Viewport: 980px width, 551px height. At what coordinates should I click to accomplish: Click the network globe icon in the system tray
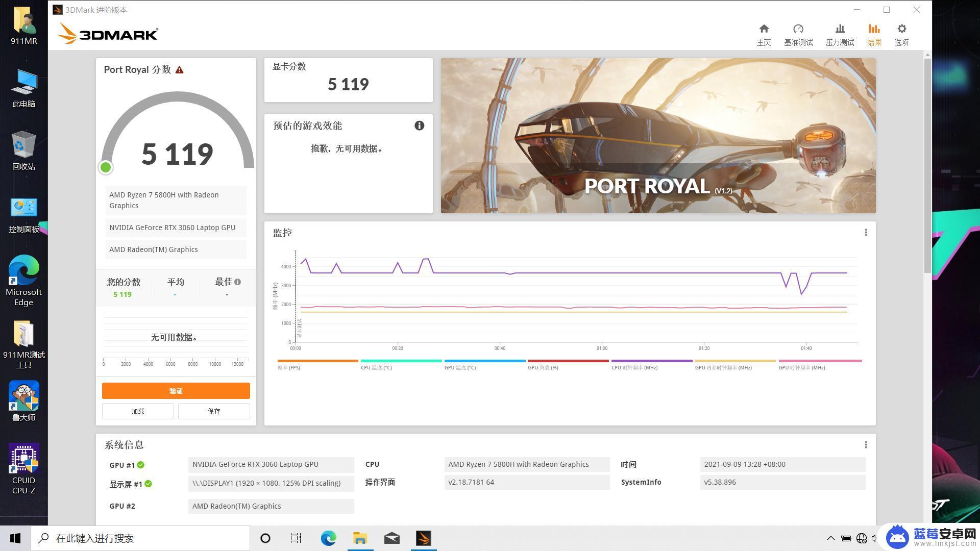[x=862, y=538]
